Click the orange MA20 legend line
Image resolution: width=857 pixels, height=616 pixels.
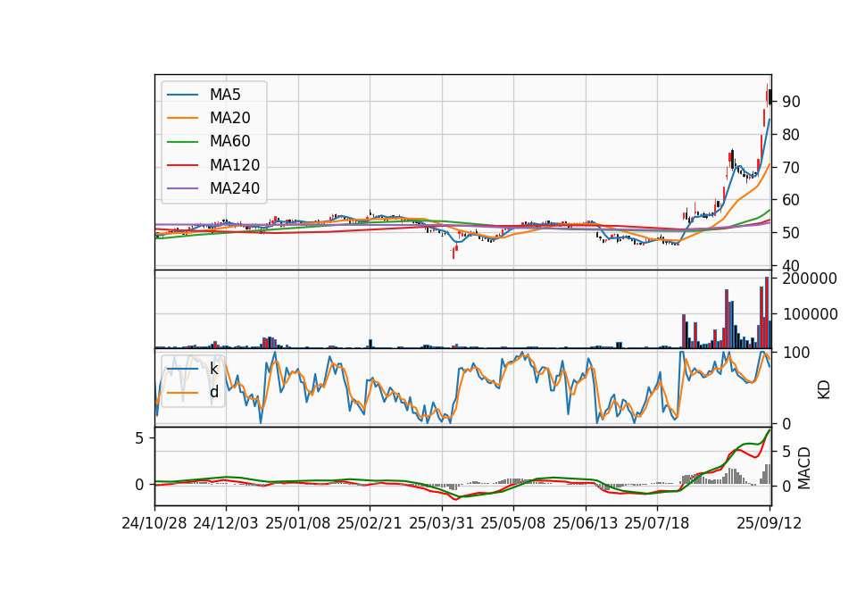coord(182,118)
